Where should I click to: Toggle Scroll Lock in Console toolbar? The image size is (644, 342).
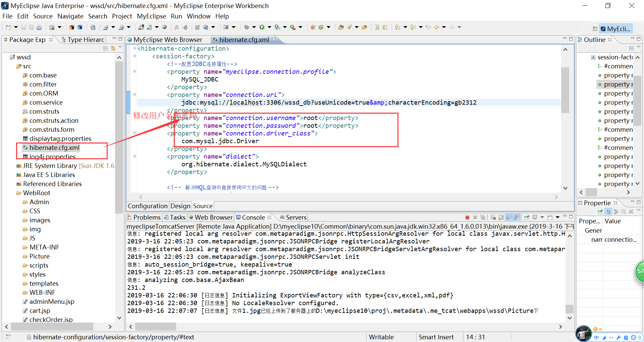(501, 217)
